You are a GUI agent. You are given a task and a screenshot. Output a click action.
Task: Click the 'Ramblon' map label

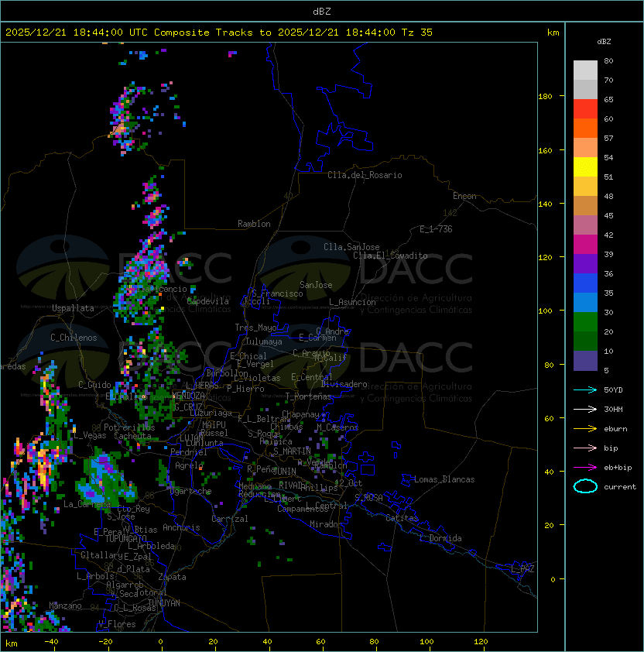click(x=254, y=224)
